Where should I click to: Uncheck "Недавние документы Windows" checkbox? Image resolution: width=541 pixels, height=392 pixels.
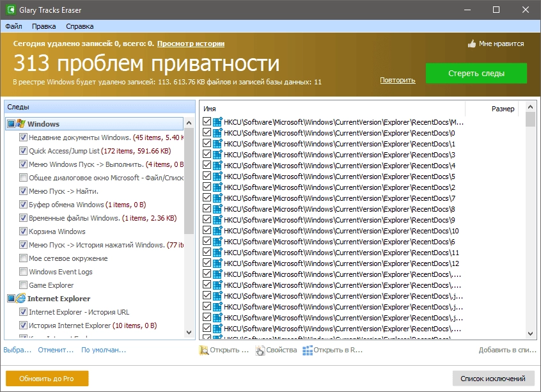(23, 137)
